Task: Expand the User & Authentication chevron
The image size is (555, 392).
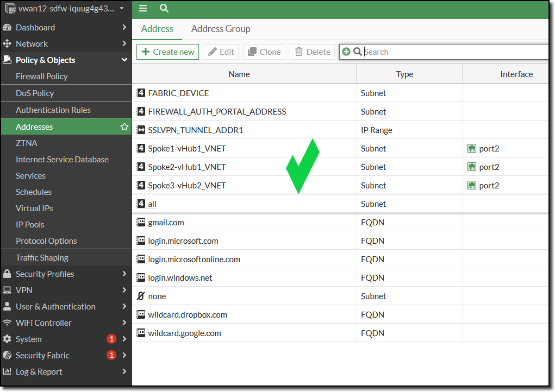Action: click(x=124, y=306)
